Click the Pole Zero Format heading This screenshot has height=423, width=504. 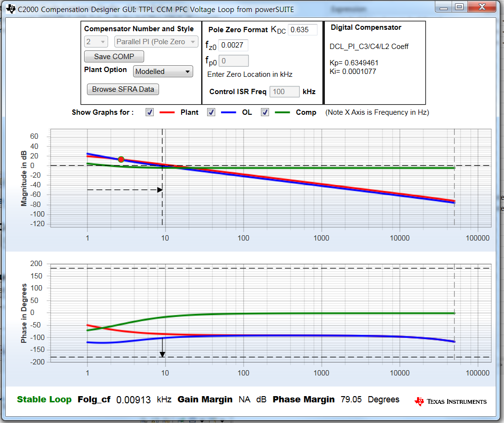point(238,30)
